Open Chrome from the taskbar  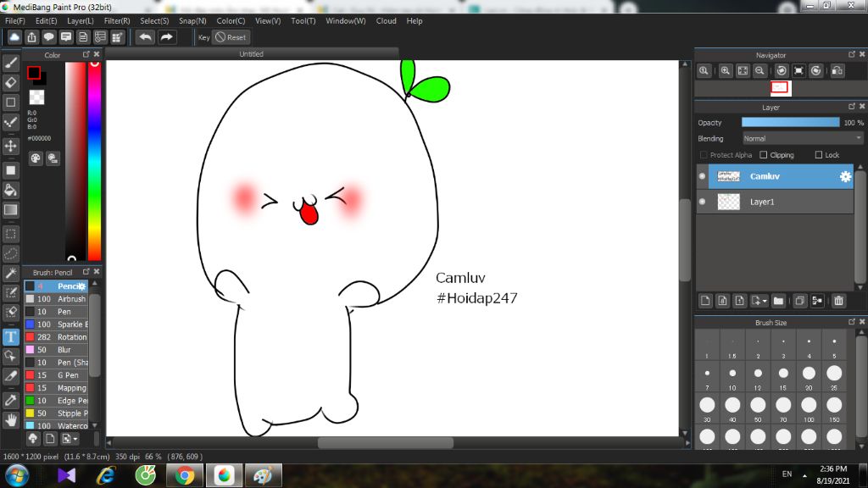click(x=184, y=475)
